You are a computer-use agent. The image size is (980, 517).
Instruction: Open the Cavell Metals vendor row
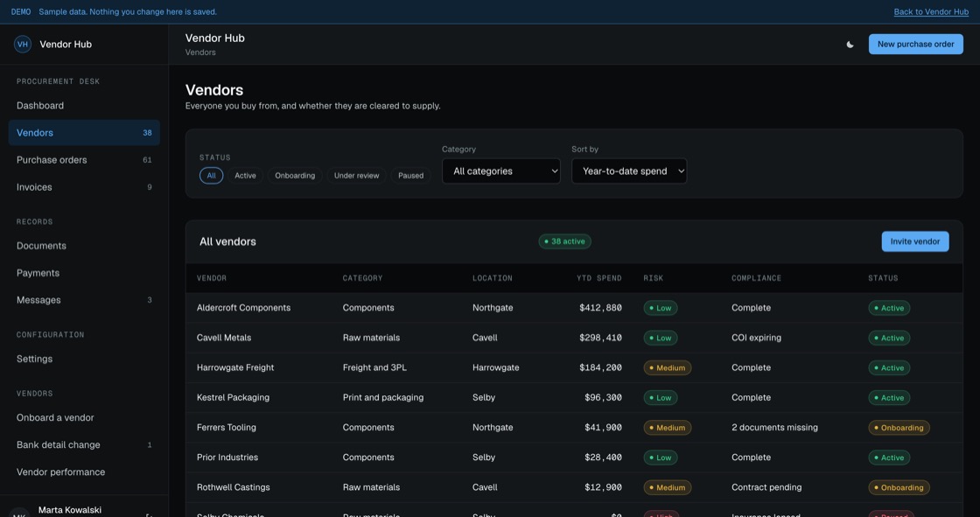click(574, 339)
